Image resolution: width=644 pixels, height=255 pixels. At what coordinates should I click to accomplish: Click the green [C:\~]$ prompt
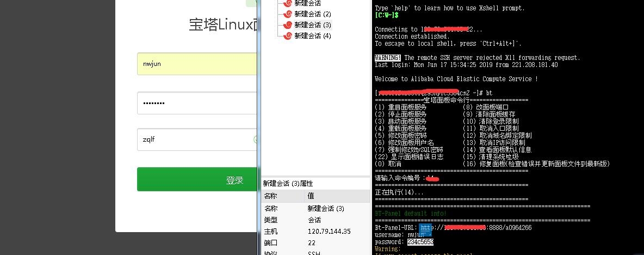pyautogui.click(x=387, y=15)
